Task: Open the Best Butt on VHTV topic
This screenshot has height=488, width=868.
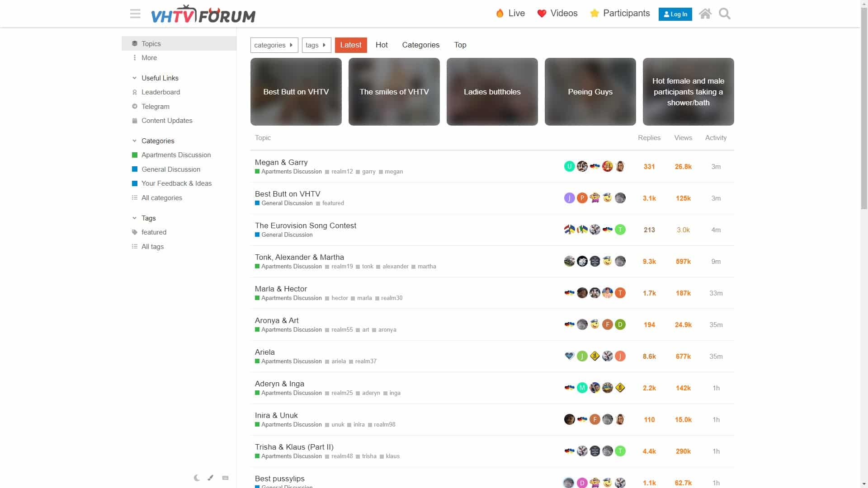Action: tap(288, 194)
